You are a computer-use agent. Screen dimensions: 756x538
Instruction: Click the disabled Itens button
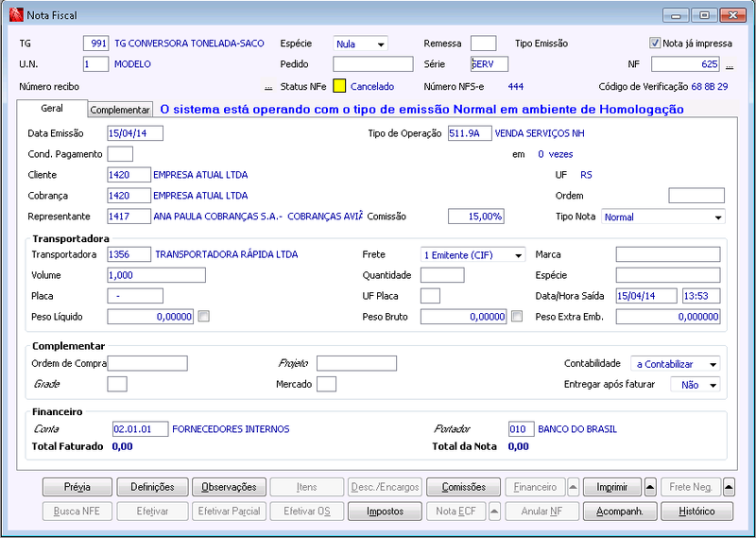[306, 487]
